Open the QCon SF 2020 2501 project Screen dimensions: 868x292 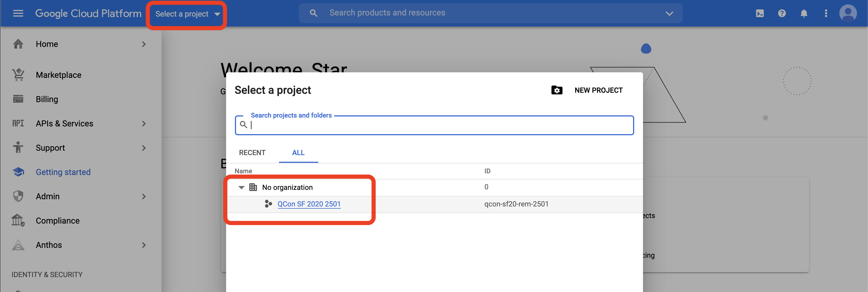[309, 204]
